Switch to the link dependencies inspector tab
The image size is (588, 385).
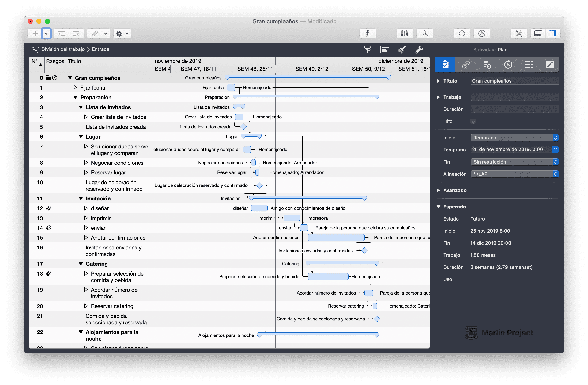pos(466,65)
